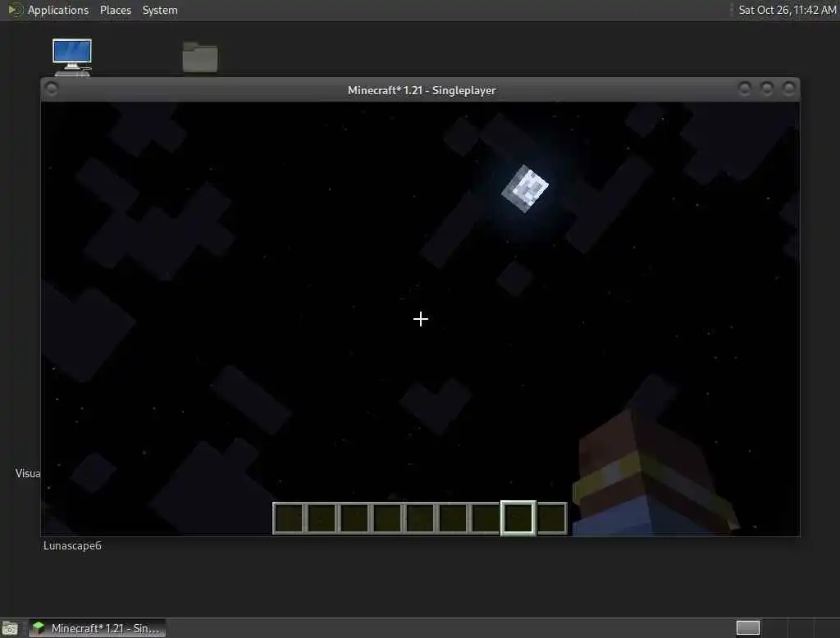The image size is (840, 638).
Task: Open the Places menu
Action: [x=115, y=10]
